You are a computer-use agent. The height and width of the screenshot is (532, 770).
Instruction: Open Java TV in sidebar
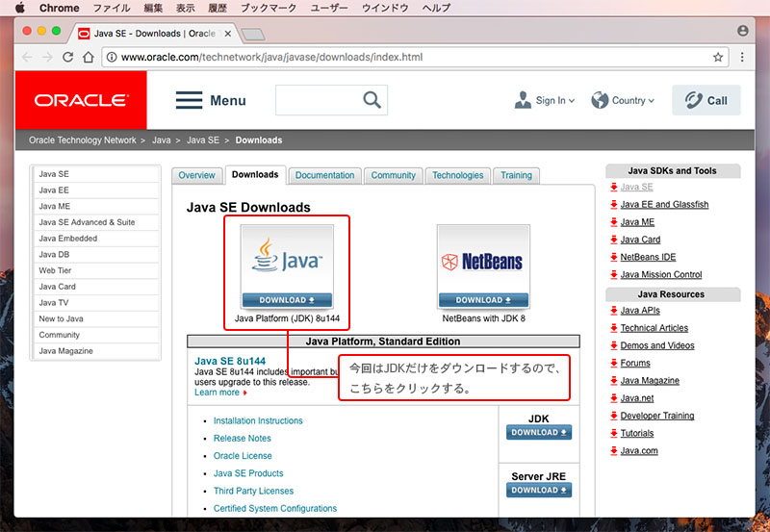[96, 303]
